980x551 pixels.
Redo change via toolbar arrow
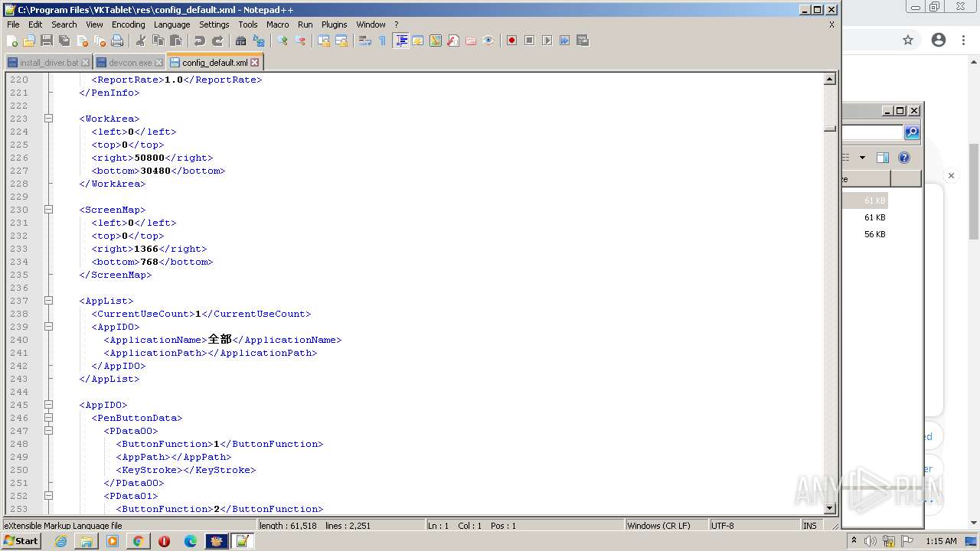coord(217,41)
